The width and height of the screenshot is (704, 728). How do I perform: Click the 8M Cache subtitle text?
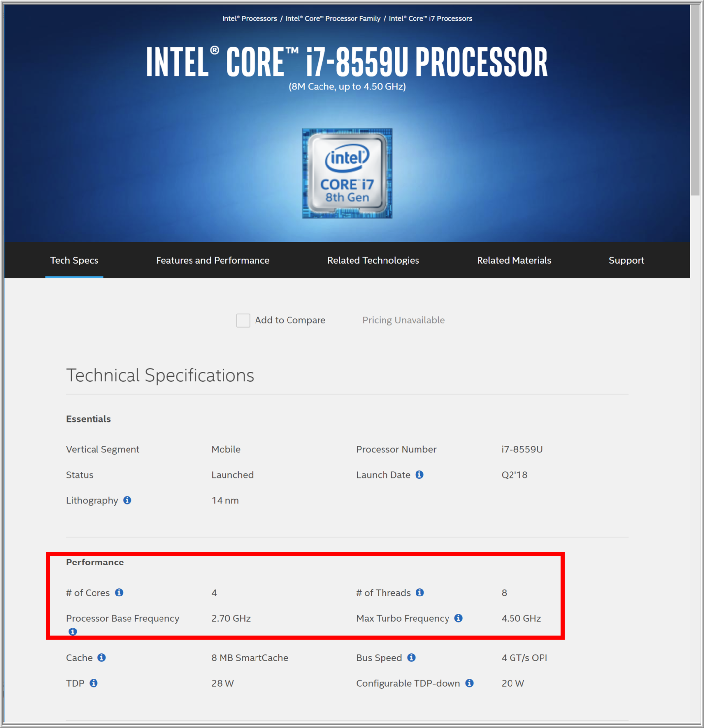[347, 86]
